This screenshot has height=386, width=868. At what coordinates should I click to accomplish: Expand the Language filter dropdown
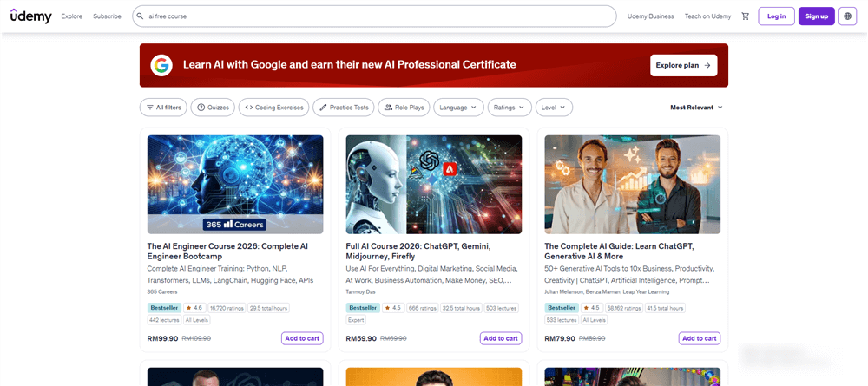tap(458, 108)
